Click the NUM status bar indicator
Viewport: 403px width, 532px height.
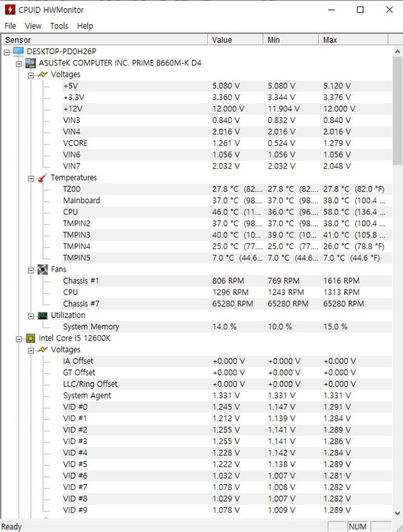coord(358,527)
